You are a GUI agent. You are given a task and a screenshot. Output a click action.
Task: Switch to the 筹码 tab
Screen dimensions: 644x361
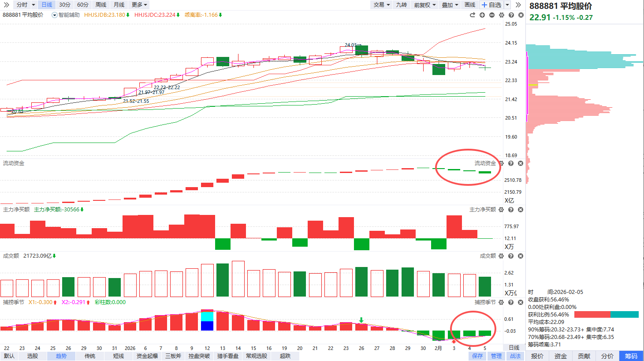pyautogui.click(x=631, y=356)
